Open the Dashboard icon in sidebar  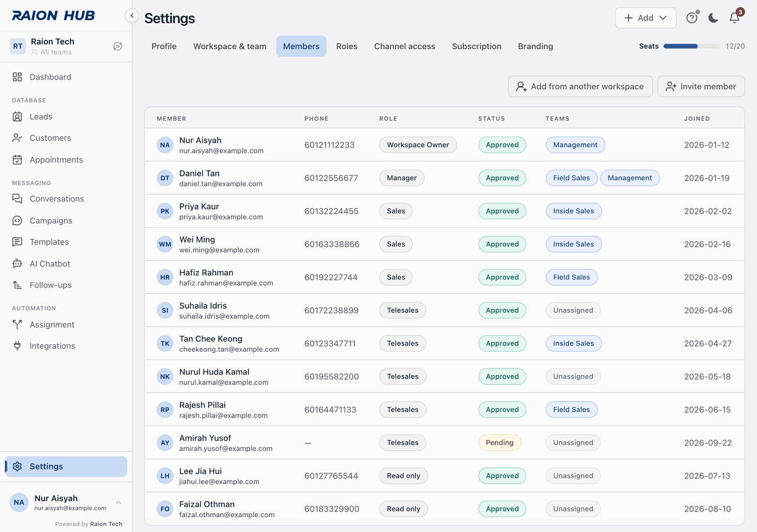click(x=18, y=77)
